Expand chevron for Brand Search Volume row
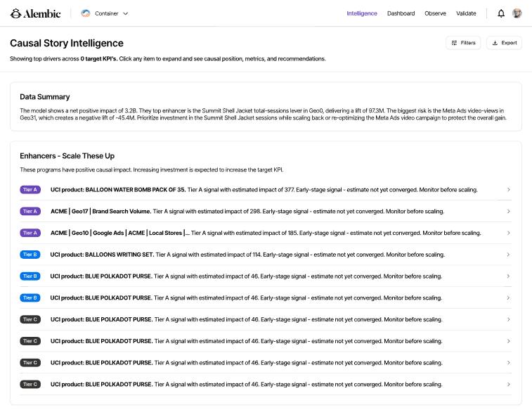The height and width of the screenshot is (410, 532). (x=508, y=211)
